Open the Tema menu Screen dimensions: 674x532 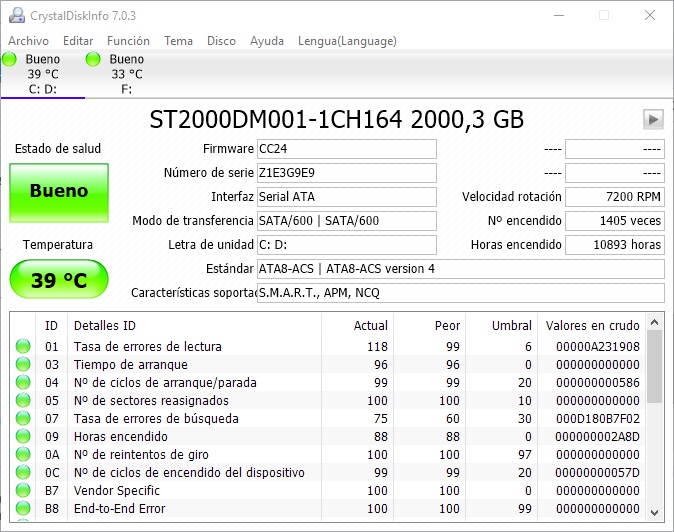[178, 41]
